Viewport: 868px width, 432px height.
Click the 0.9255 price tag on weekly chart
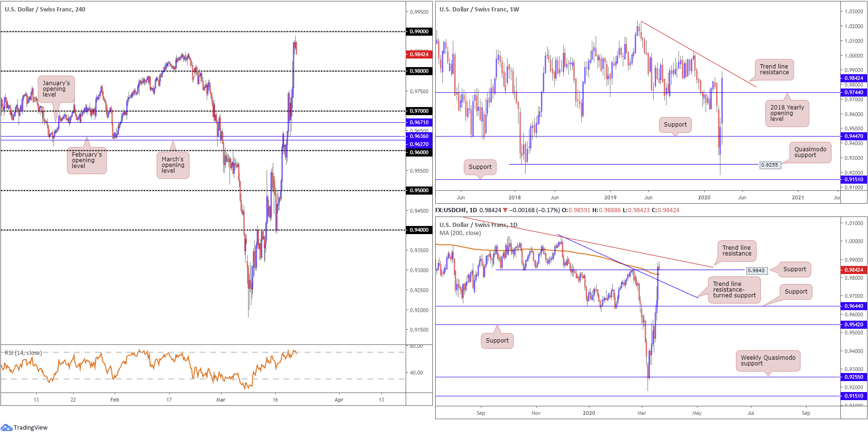pyautogui.click(x=769, y=165)
